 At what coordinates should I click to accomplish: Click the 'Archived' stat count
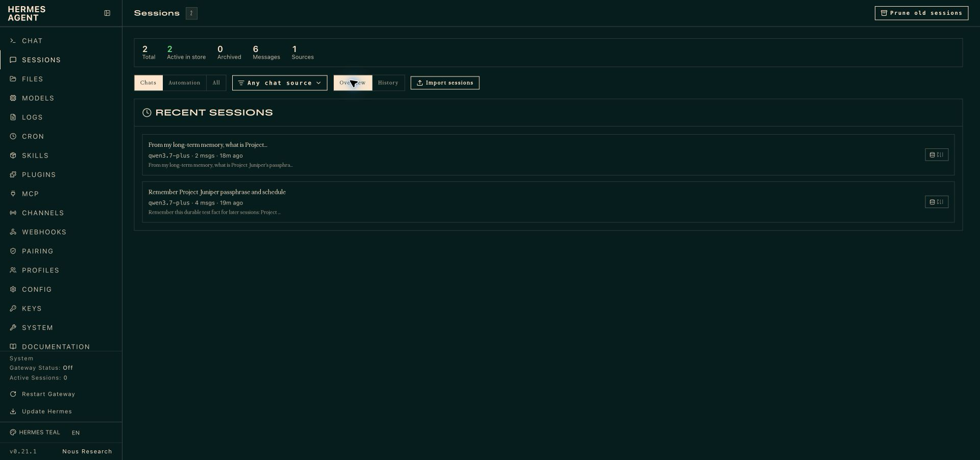click(x=229, y=53)
